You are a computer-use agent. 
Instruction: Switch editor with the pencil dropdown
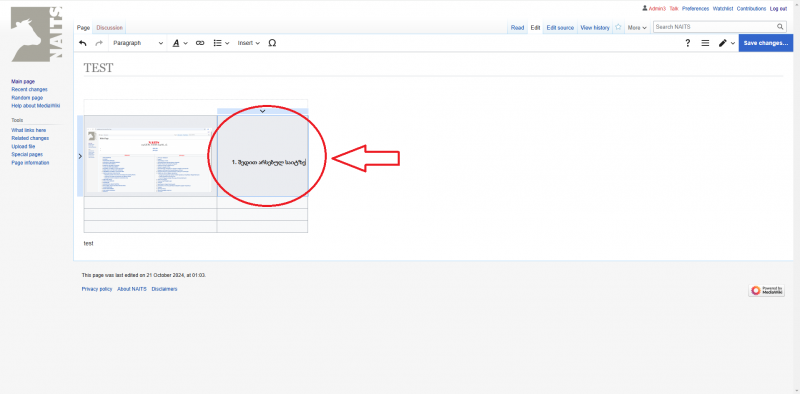point(727,43)
